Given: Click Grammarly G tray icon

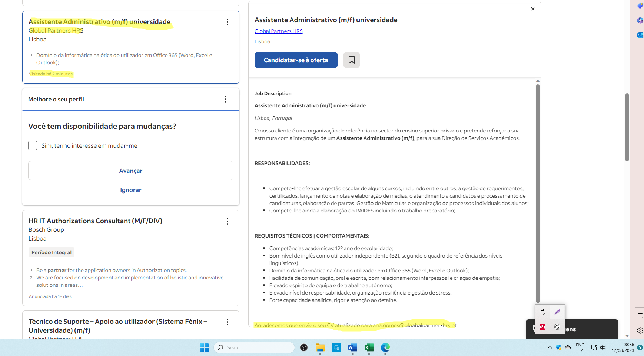Looking at the screenshot, I should point(557,327).
